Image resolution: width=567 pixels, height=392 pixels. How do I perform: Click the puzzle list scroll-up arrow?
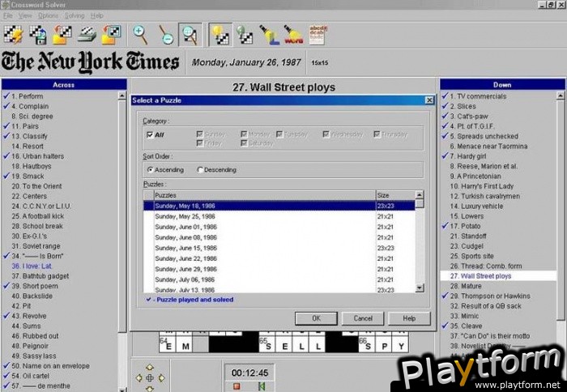(x=419, y=195)
